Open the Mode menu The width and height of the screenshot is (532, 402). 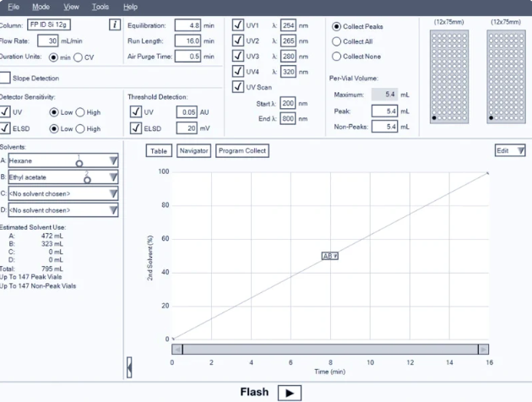pyautogui.click(x=41, y=7)
